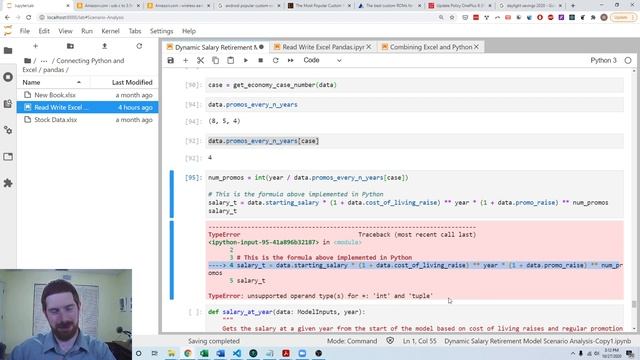The height and width of the screenshot is (360, 640).
Task: Open the extension manager puzzle icon
Action: [8, 183]
